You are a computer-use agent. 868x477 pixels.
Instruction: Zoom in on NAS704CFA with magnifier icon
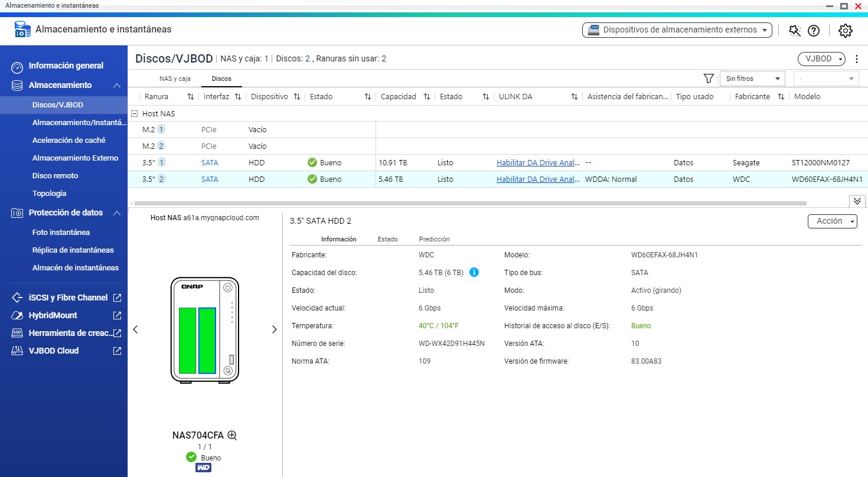232,436
